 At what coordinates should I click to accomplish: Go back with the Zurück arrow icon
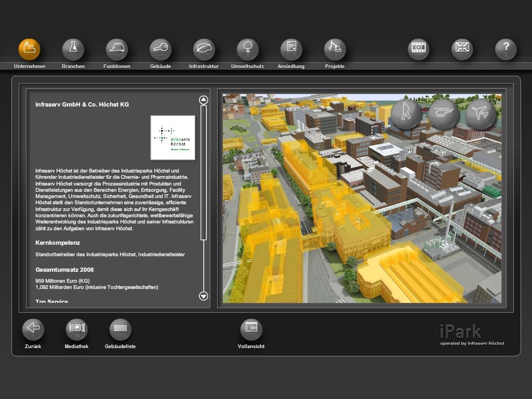tap(33, 329)
